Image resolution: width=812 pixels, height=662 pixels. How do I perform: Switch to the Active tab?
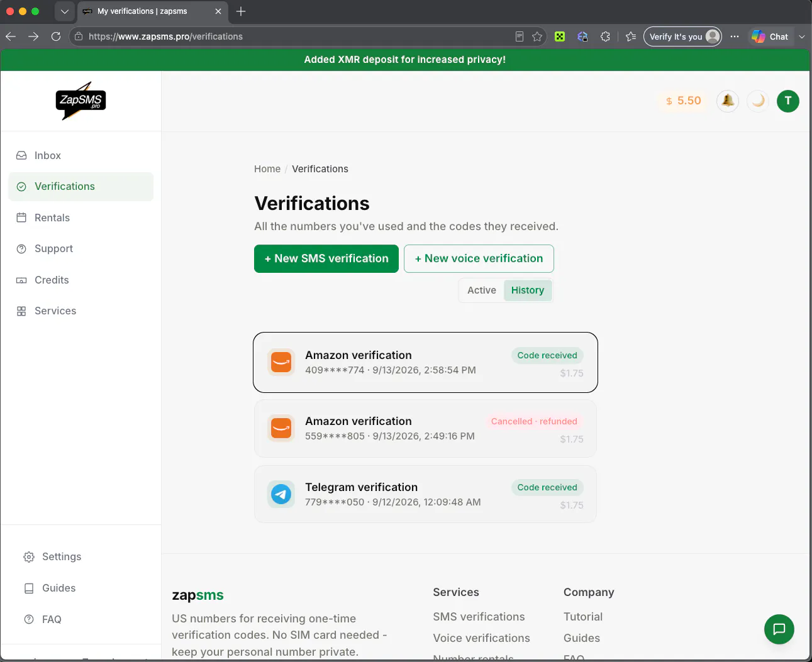[x=482, y=290]
